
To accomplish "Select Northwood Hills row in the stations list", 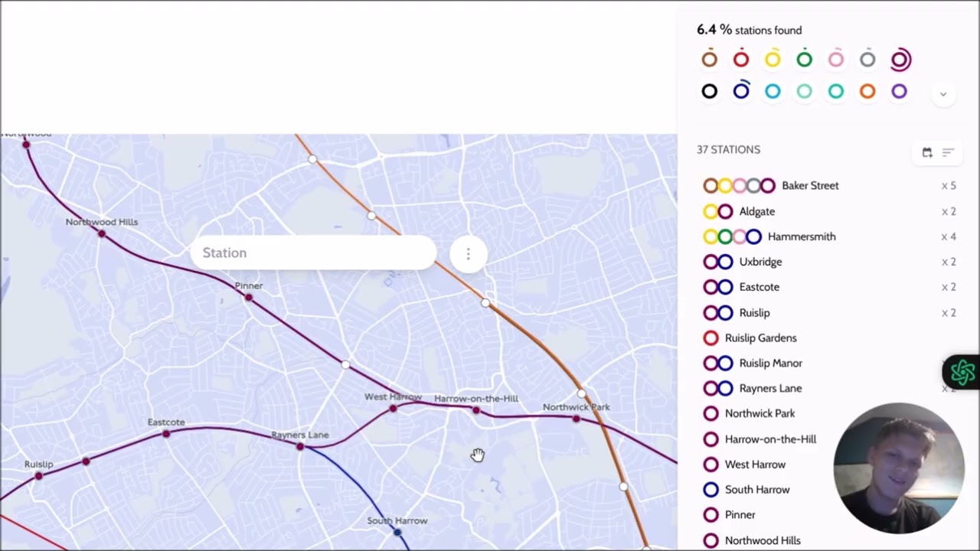I will click(830, 540).
